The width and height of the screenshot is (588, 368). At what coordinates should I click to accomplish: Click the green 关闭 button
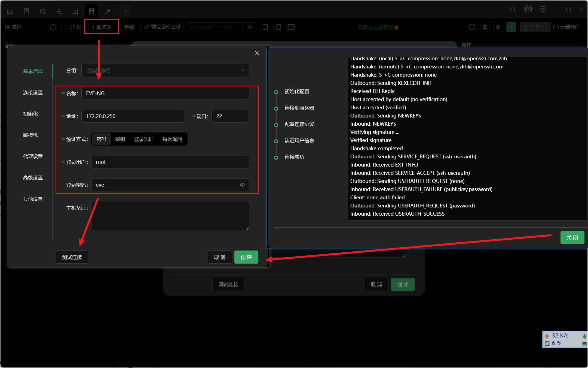(x=572, y=237)
